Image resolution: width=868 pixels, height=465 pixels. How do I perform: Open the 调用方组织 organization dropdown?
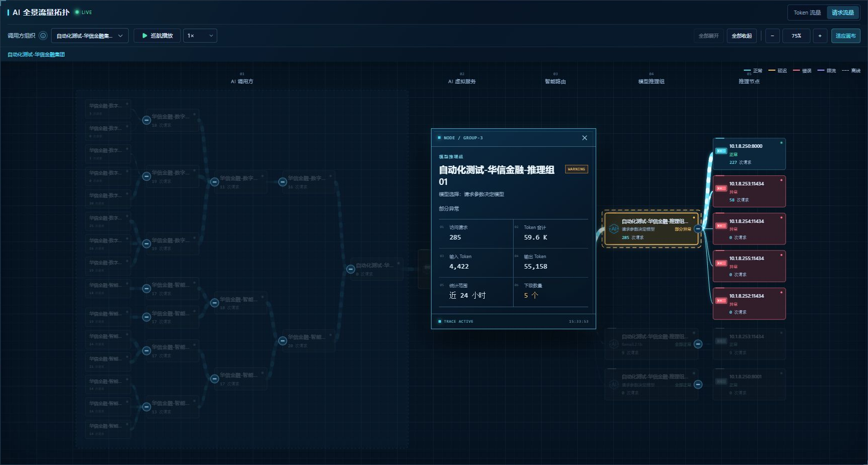[x=90, y=36]
